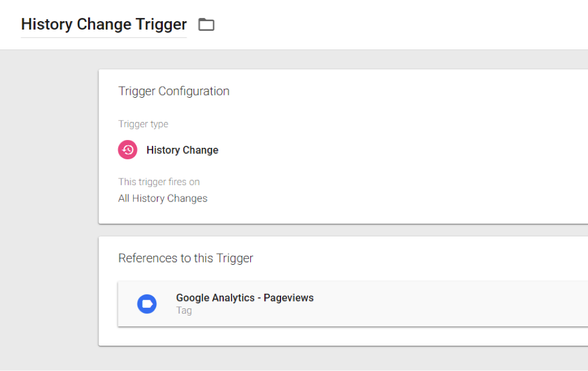Select the Google Analytics - Pageviews row
This screenshot has height=371, width=588.
302,303
